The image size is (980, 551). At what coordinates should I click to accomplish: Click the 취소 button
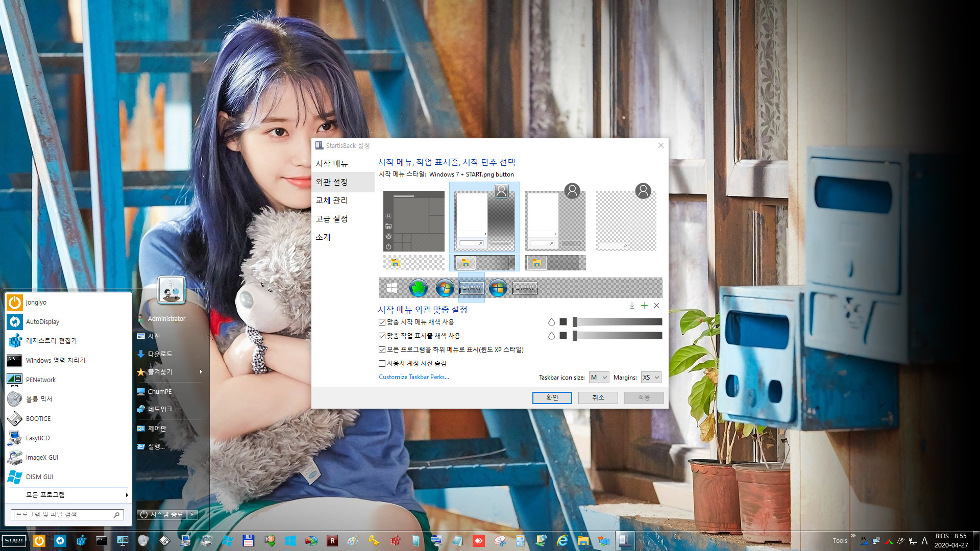point(598,397)
